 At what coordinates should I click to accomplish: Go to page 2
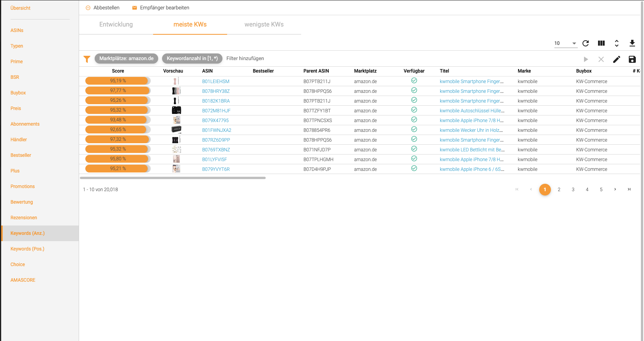click(x=559, y=190)
